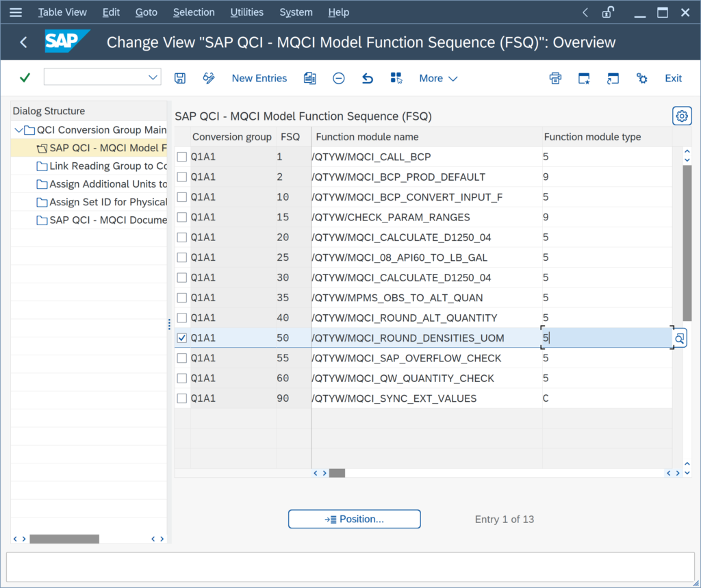701x588 pixels.
Task: Click folder icon of SAP QCI - MQCI Docume
Action: coord(42,220)
